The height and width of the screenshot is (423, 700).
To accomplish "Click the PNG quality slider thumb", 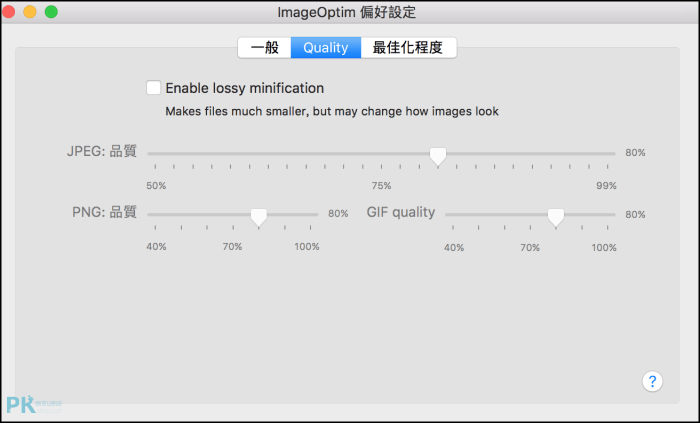I will coord(259,217).
